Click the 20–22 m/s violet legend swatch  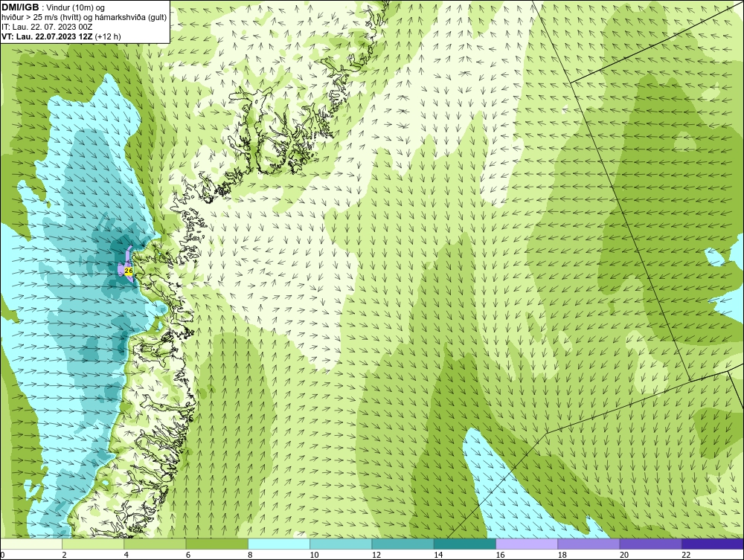[x=650, y=544]
